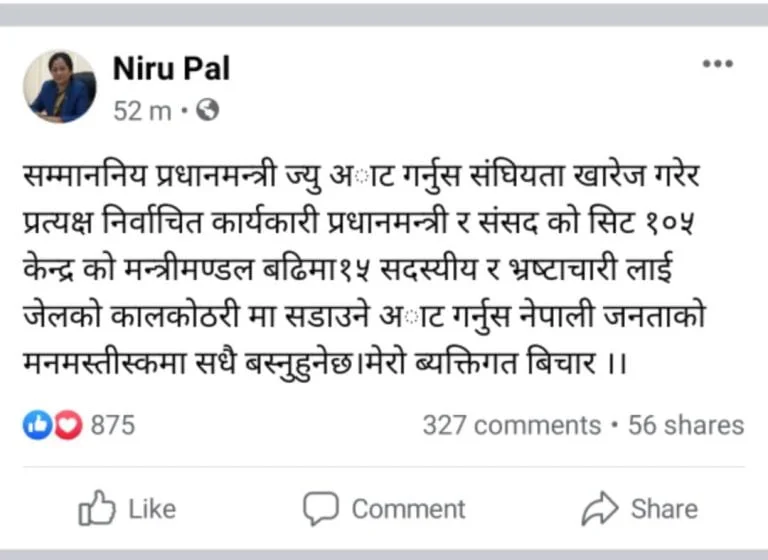Viewport: 768px width, 560px height.
Task: View the 56 shares list
Action: tap(686, 425)
